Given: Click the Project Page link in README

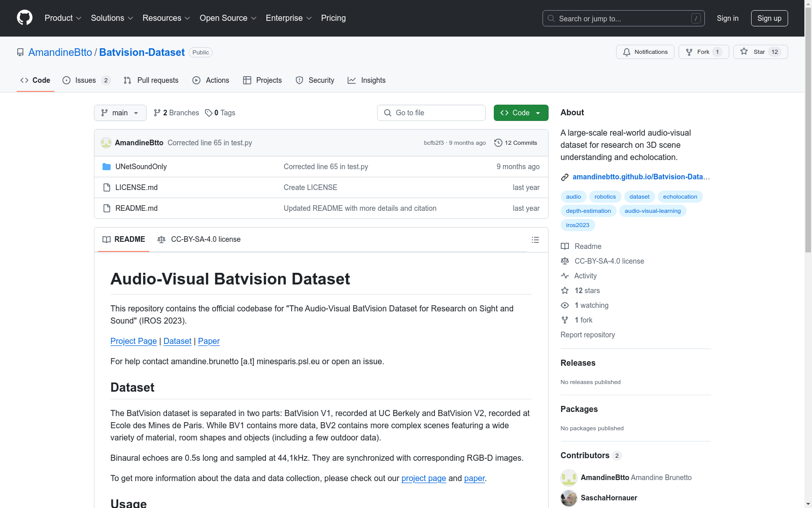Looking at the screenshot, I should [133, 341].
